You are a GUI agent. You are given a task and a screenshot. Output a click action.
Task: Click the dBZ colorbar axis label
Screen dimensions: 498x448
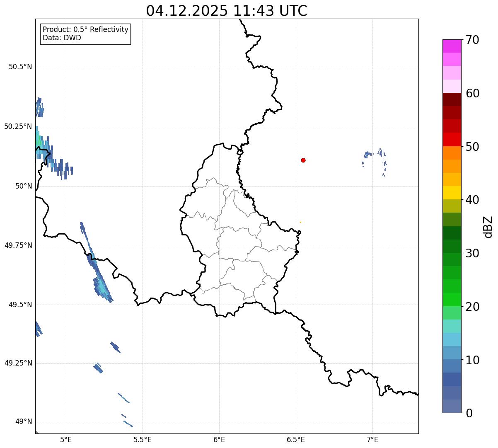(x=488, y=226)
